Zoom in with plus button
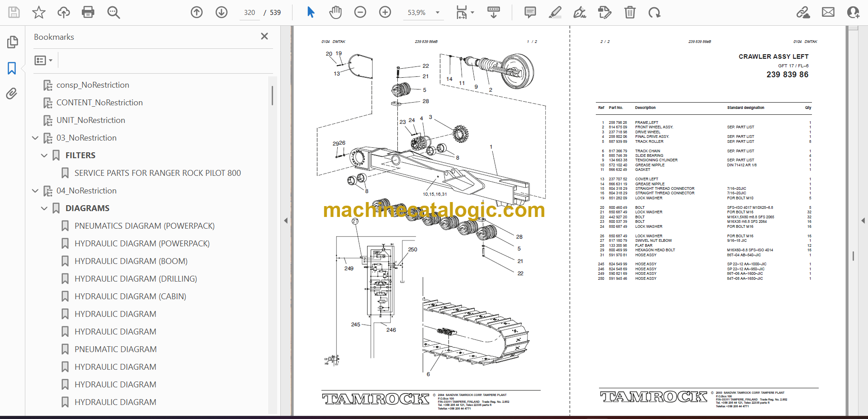This screenshot has width=868, height=419. [385, 12]
